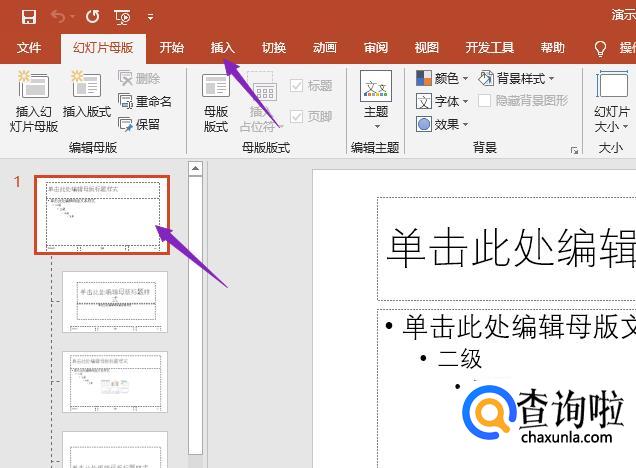Image resolution: width=636 pixels, height=468 pixels.
Task: Click the 二级 bullet text
Action: pyautogui.click(x=460, y=359)
